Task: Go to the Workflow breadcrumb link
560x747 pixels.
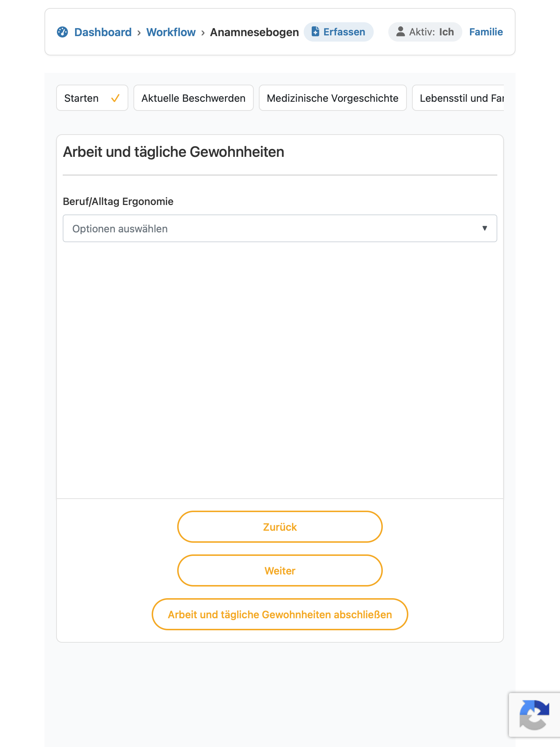Action: (171, 32)
